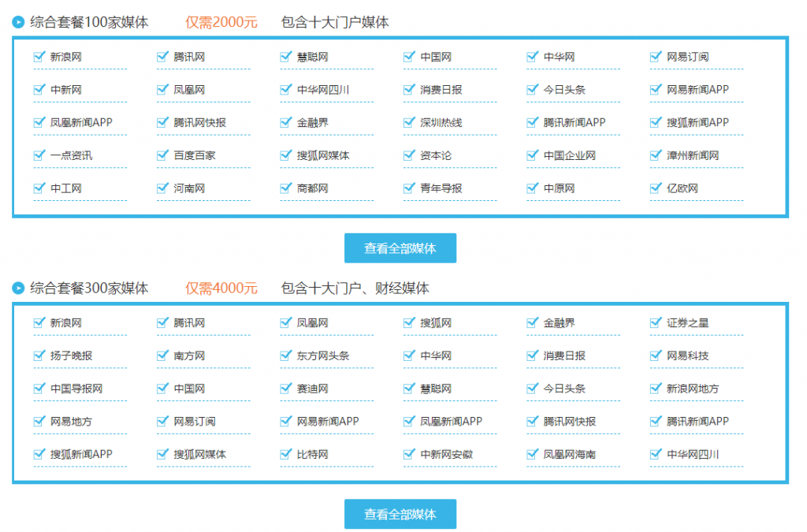Select the 仅需4000元 price text

point(221,288)
